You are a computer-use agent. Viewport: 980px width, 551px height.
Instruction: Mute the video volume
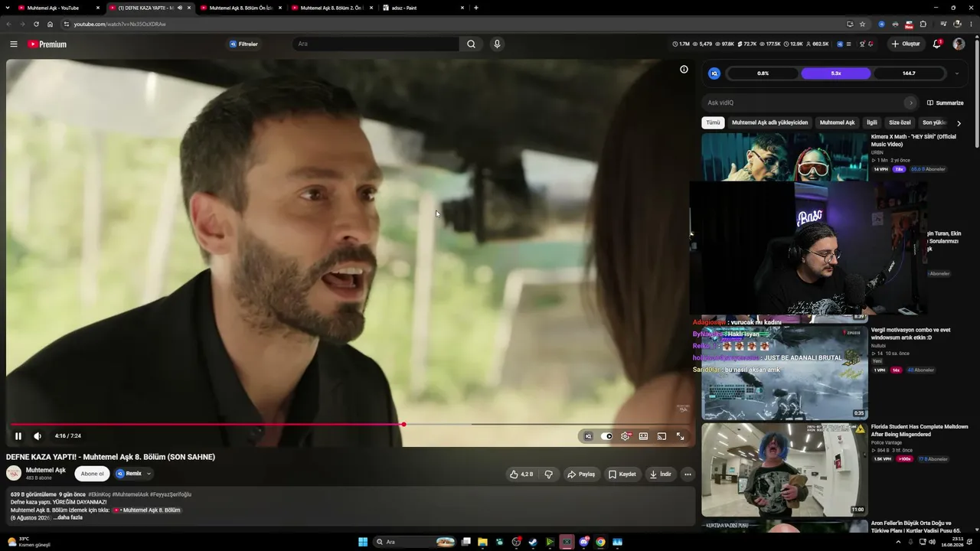pos(38,436)
